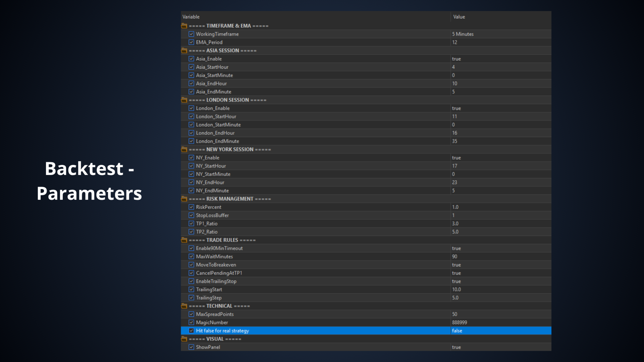Click the Variable column header
The image size is (644, 362).
(x=191, y=17)
